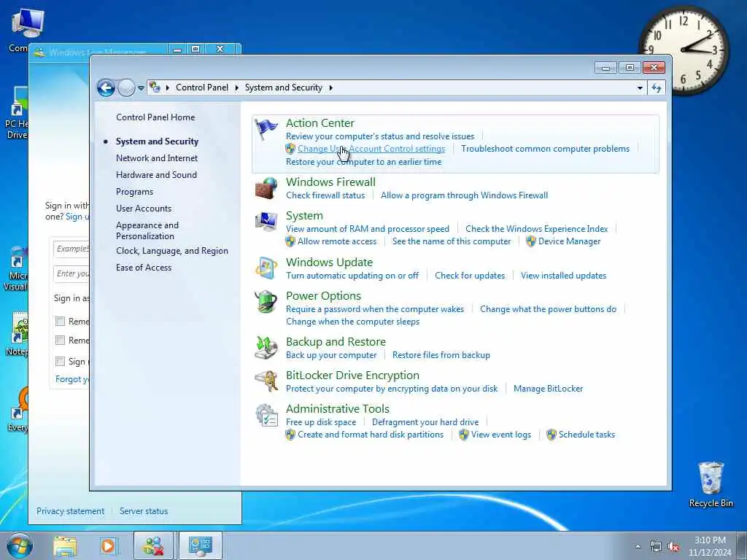747x560 pixels.
Task: Click the Back arrow button in Control Panel
Action: click(106, 87)
